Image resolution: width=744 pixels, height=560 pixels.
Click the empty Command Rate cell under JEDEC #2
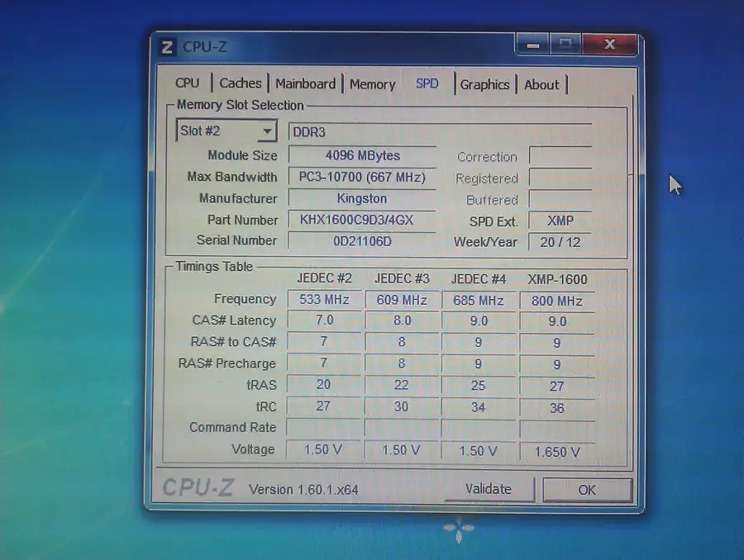tap(323, 428)
